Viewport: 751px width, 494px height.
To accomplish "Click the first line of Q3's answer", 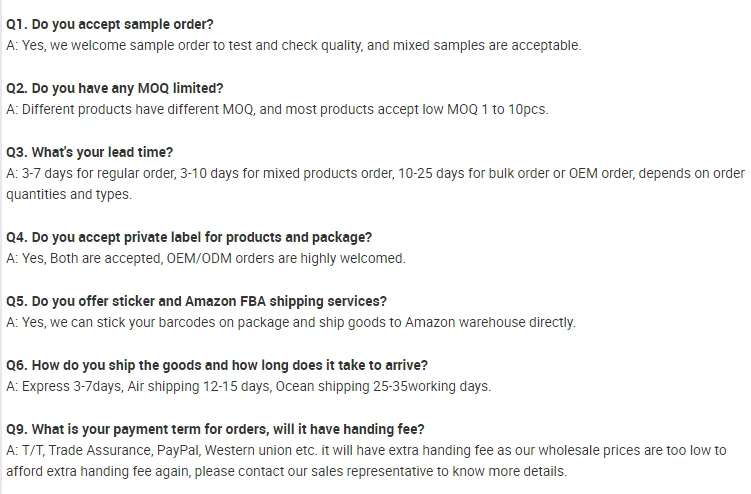I will pos(376,173).
